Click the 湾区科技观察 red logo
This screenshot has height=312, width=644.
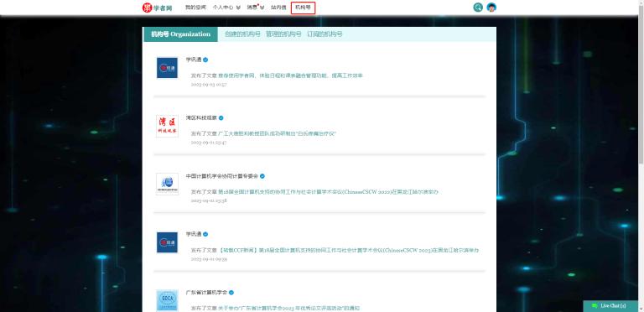pyautogui.click(x=167, y=126)
